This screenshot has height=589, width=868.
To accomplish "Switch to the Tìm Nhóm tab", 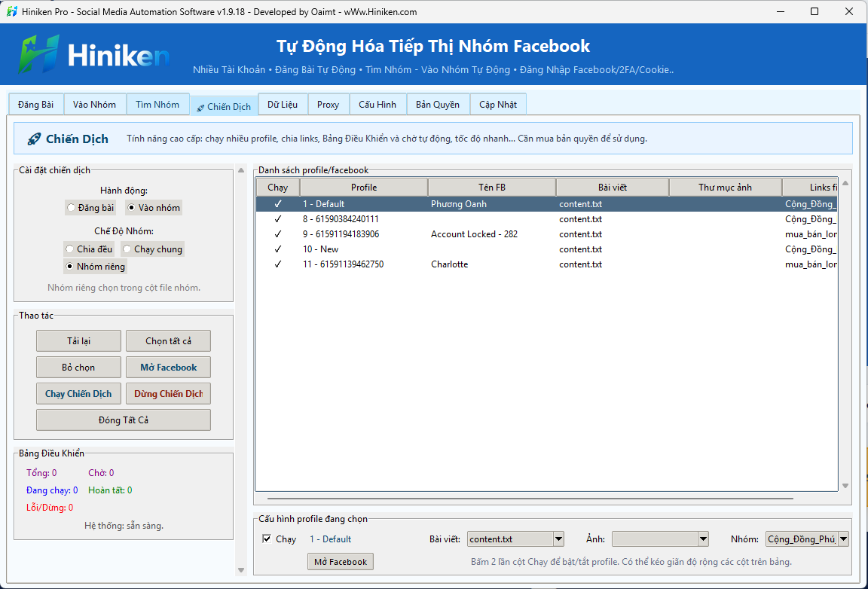I will [157, 104].
